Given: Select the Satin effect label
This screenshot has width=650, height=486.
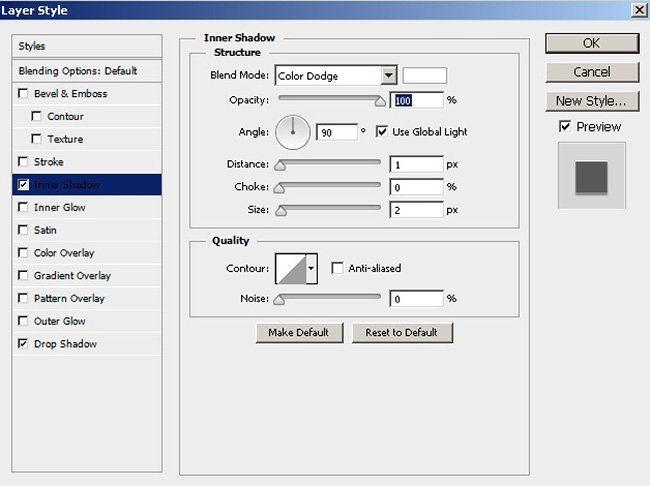Looking at the screenshot, I should [x=45, y=230].
